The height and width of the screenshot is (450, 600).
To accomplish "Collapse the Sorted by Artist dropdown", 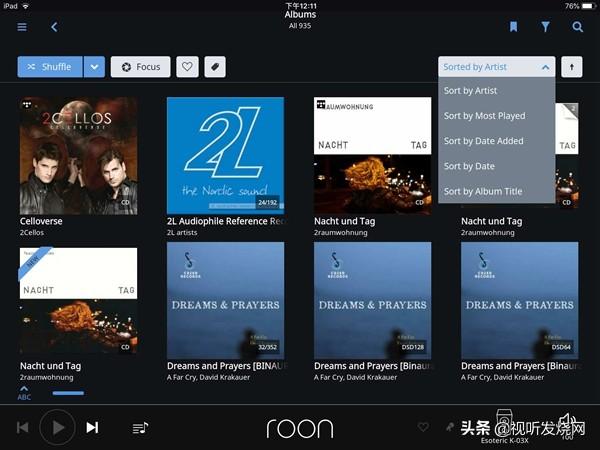I will click(x=496, y=67).
